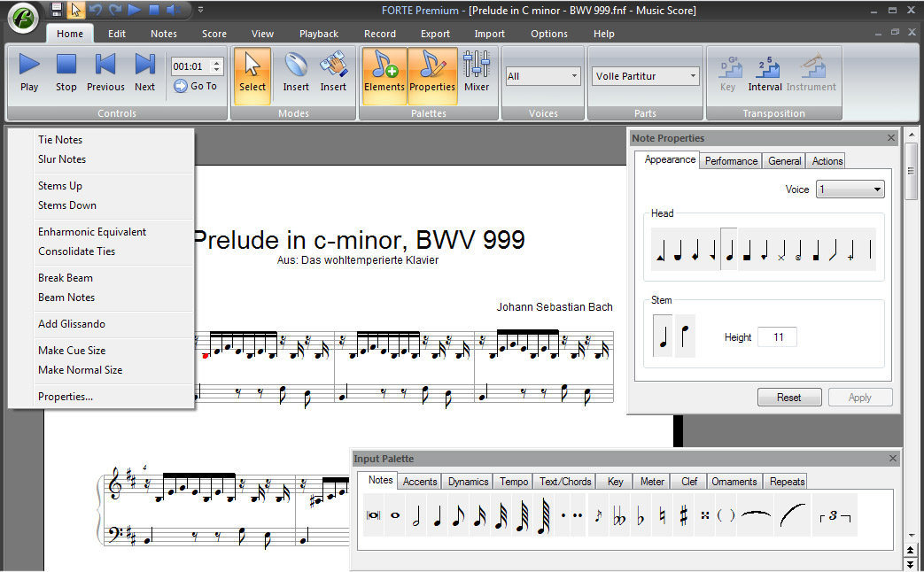Expand the quick access toolbar customize arrow
Image resolution: width=924 pixels, height=572 pixels.
click(x=200, y=10)
